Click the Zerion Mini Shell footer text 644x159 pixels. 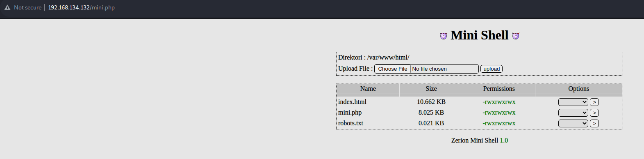click(475, 141)
